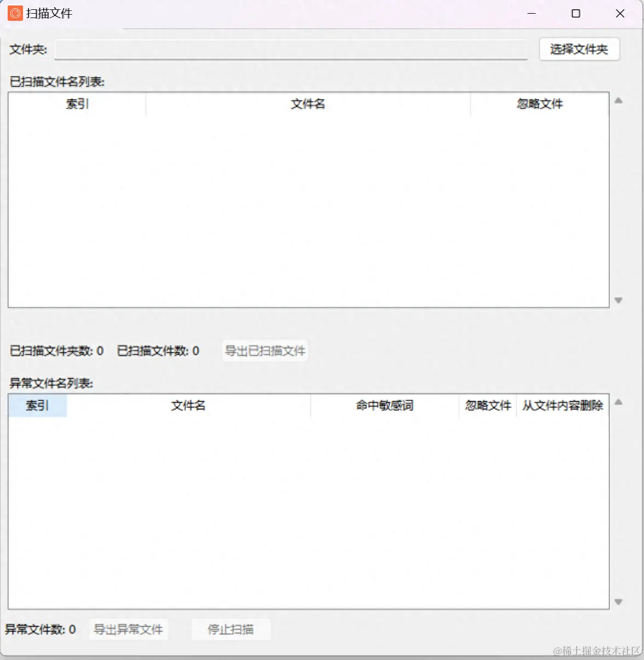Select 忽略文件 header in abnormal file list

[488, 406]
